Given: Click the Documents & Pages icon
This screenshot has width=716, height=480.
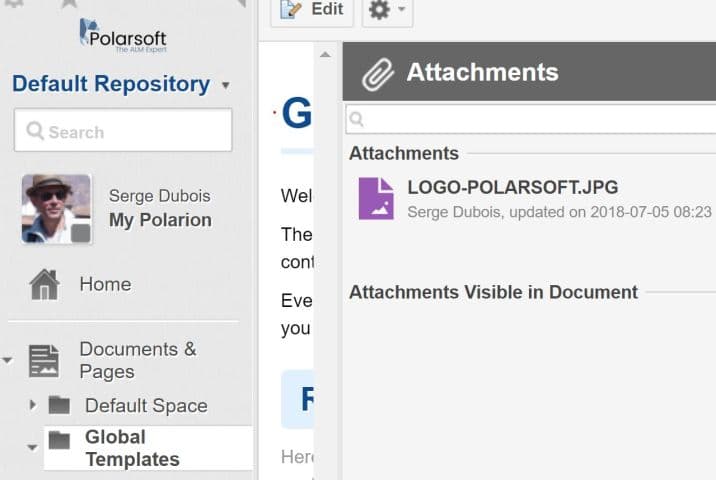Looking at the screenshot, I should pyautogui.click(x=44, y=360).
